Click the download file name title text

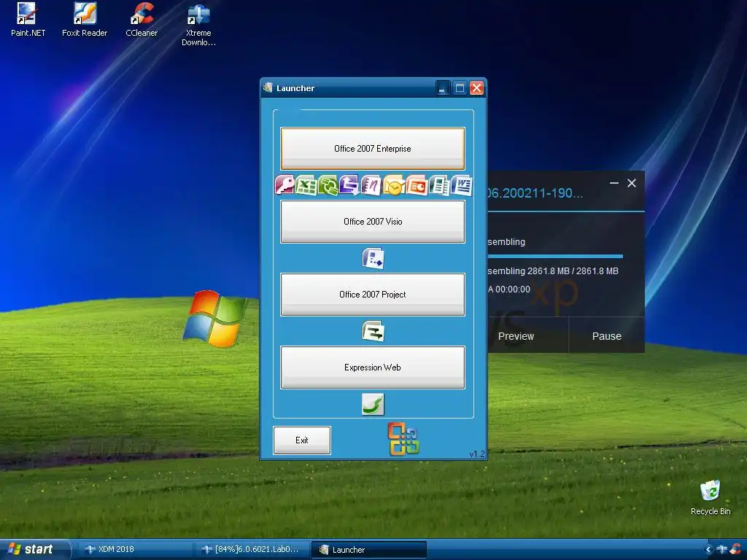coord(535,192)
